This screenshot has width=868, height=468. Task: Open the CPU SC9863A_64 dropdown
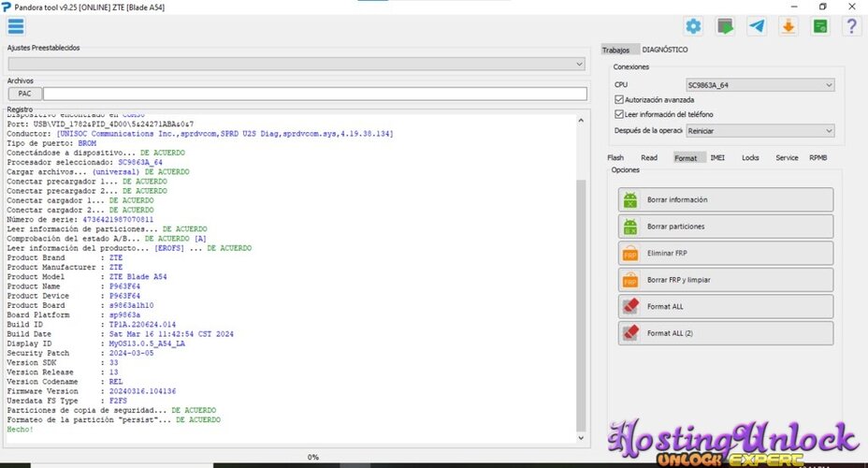pos(759,85)
